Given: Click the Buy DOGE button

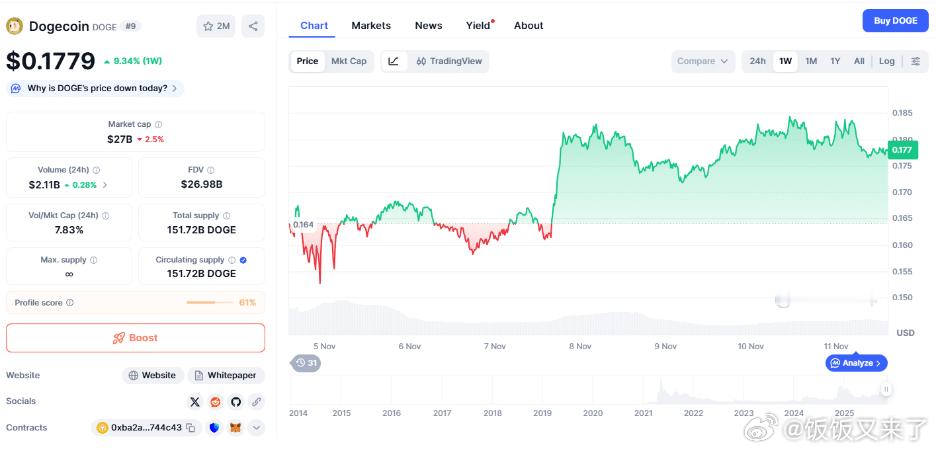Looking at the screenshot, I should point(895,21).
